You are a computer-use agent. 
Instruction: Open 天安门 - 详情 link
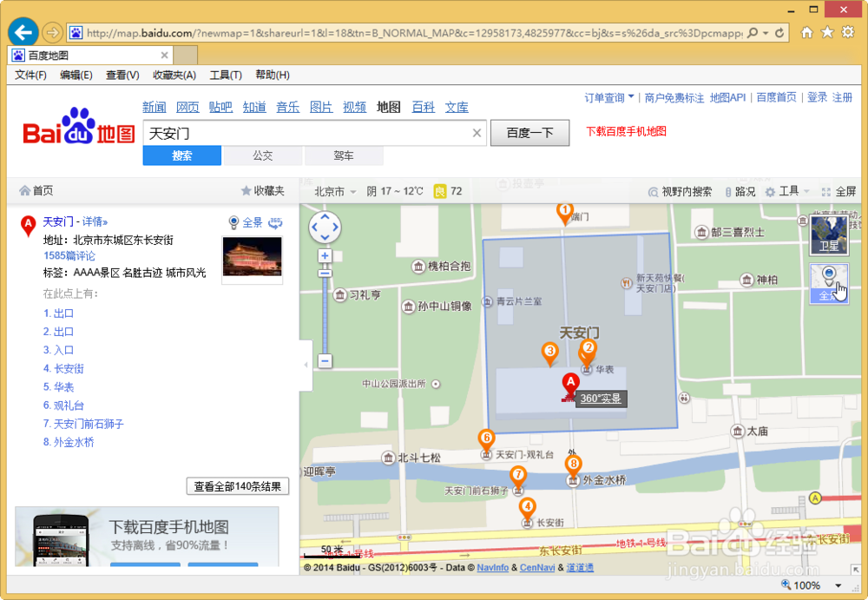pyautogui.click(x=76, y=221)
